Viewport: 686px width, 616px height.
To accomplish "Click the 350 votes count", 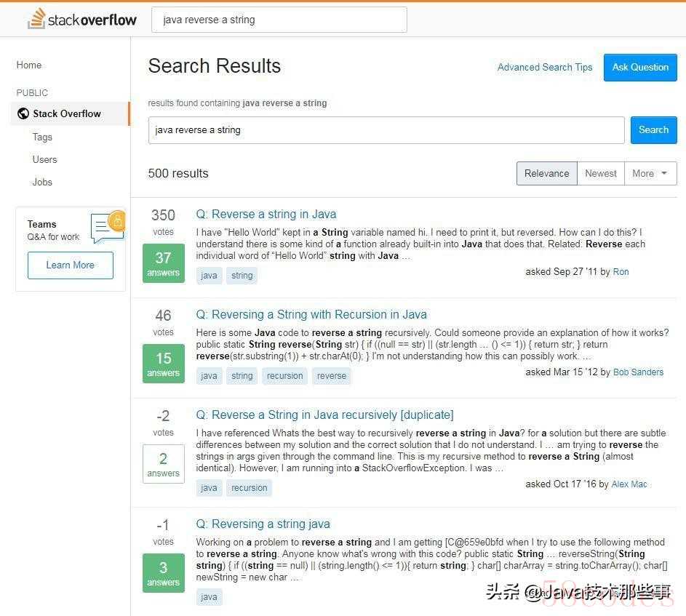I will [x=163, y=215].
